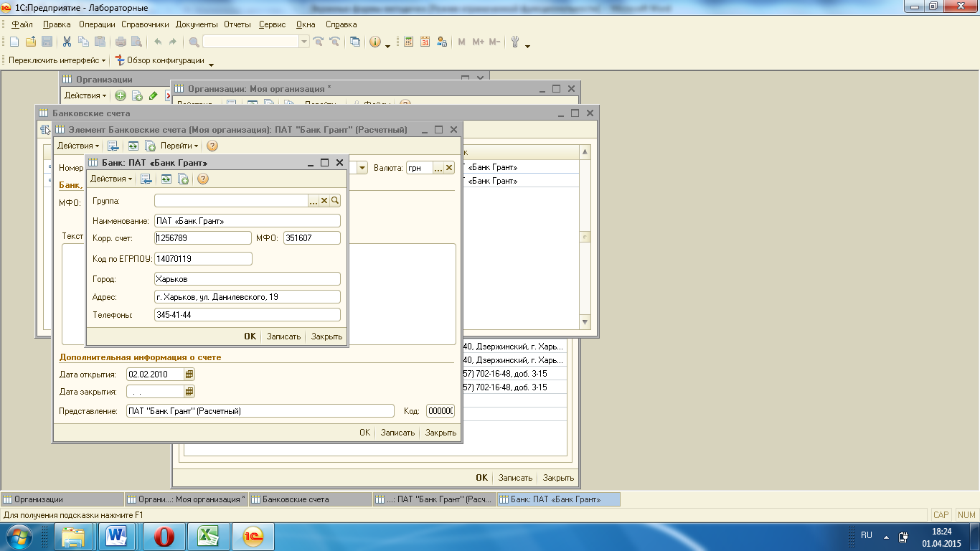
Task: Clear Валюта field with X button
Action: click(x=449, y=167)
